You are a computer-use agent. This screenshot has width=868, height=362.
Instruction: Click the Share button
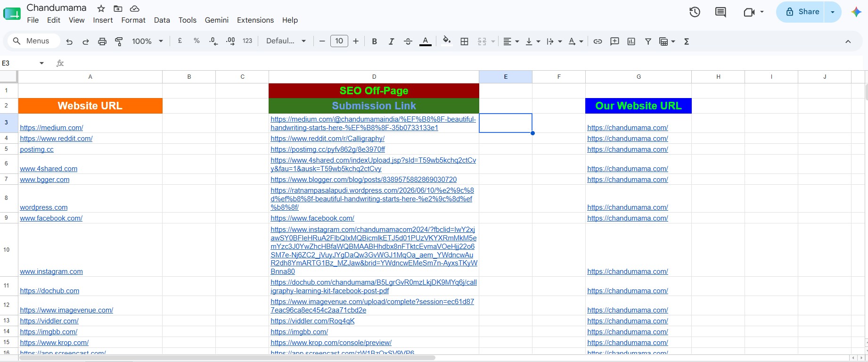[802, 12]
